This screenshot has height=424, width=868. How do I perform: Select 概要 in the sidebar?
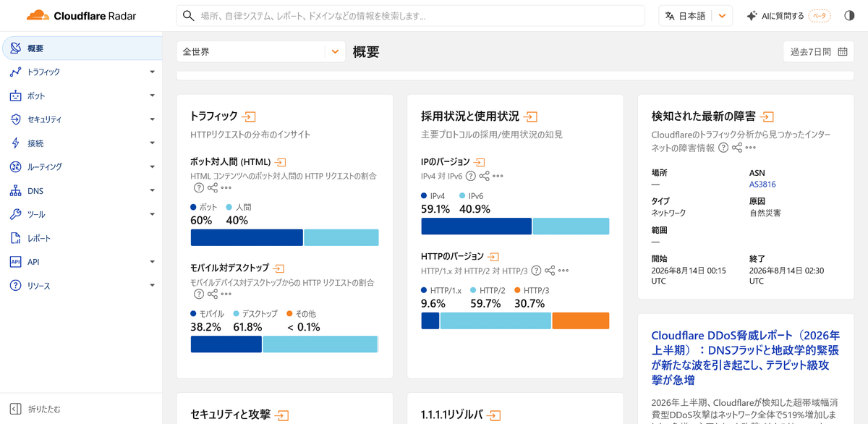pyautogui.click(x=82, y=48)
